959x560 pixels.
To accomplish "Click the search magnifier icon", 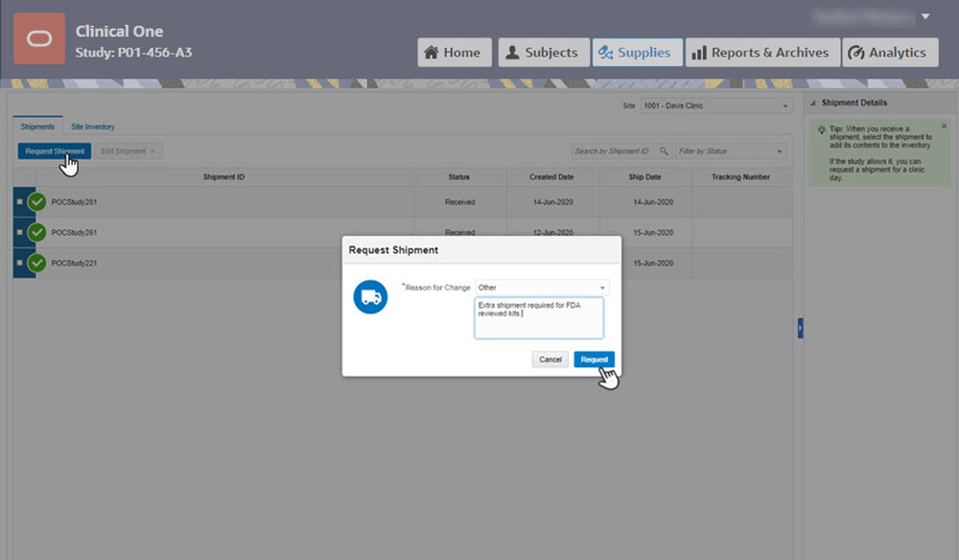I will (x=664, y=151).
